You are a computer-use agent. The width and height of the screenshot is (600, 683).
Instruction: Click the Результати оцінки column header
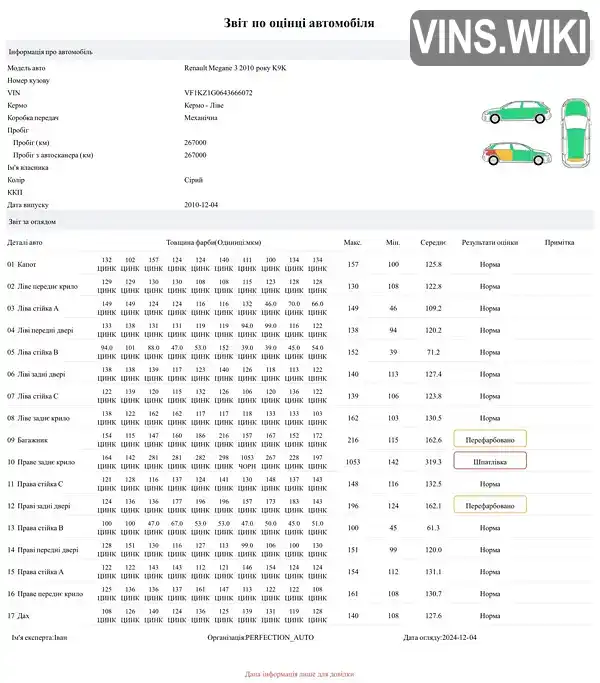pos(490,242)
